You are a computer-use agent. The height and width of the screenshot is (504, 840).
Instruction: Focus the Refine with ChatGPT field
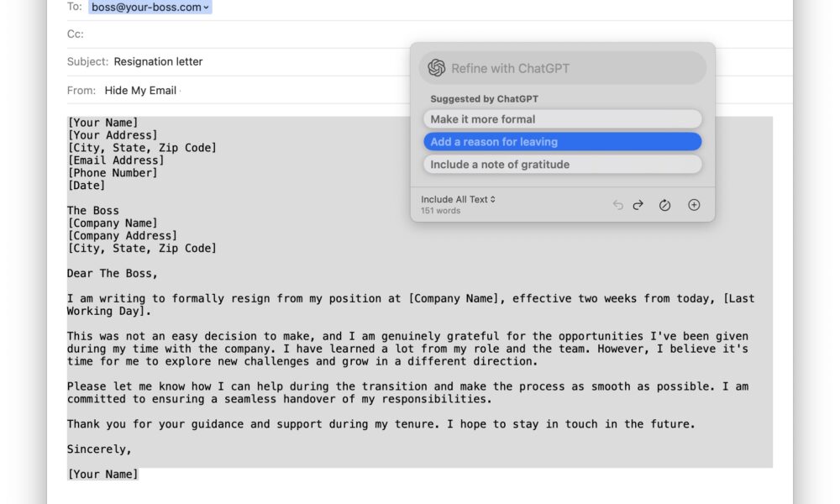click(563, 68)
